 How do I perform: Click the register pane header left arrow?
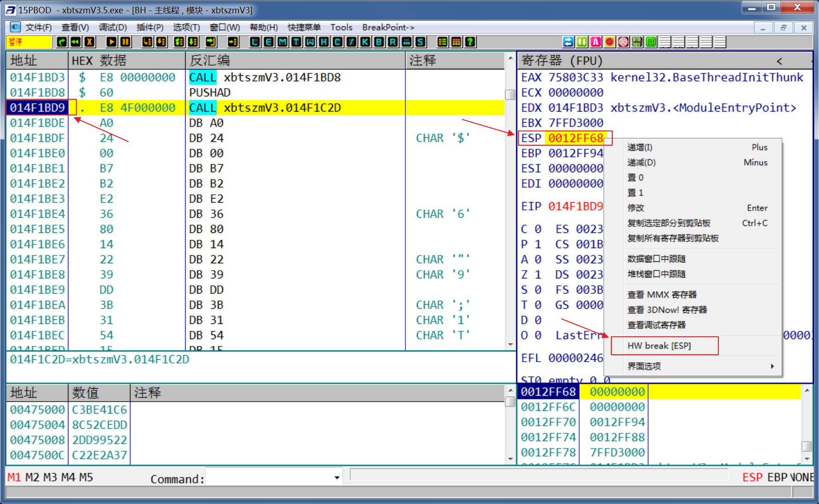click(x=779, y=61)
